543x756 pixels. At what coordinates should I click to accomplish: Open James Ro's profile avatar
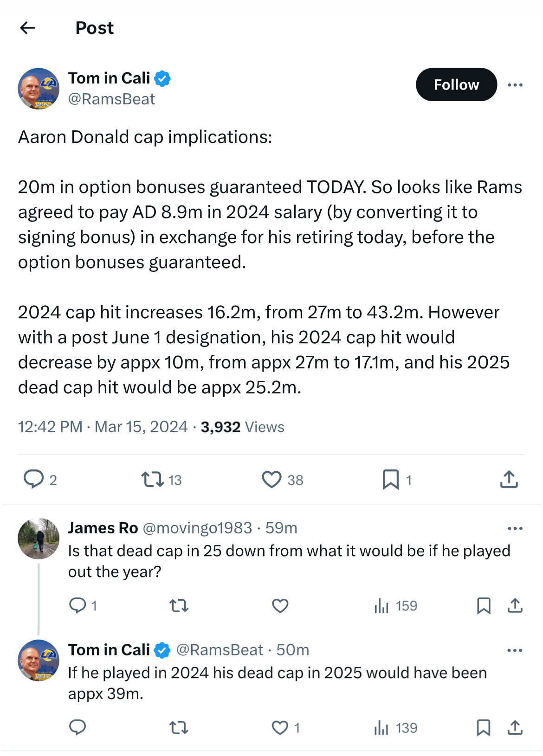click(x=39, y=538)
